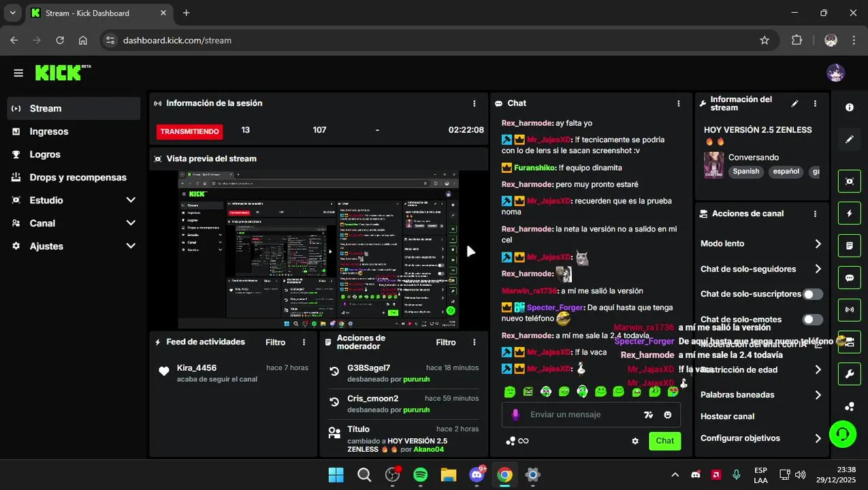Toggle the chat bubble panel icon in sidebar
This screenshot has width=868, height=490.
tap(850, 278)
